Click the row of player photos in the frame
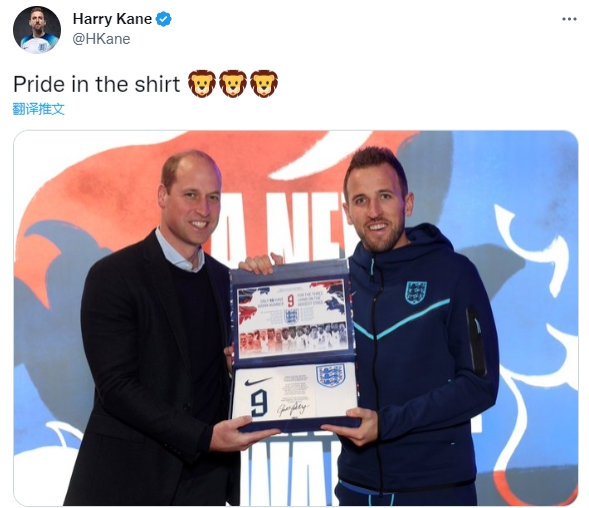The height and width of the screenshot is (508, 589). (x=293, y=335)
